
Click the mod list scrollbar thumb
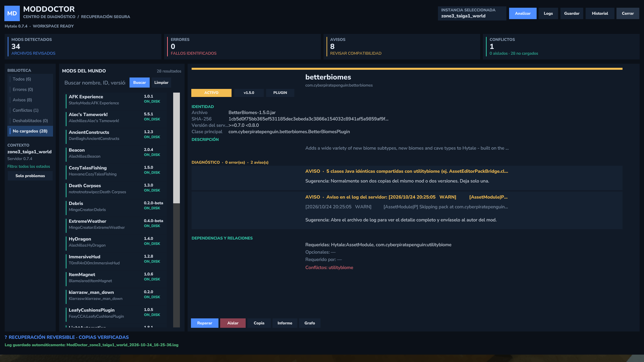pyautogui.click(x=177, y=148)
